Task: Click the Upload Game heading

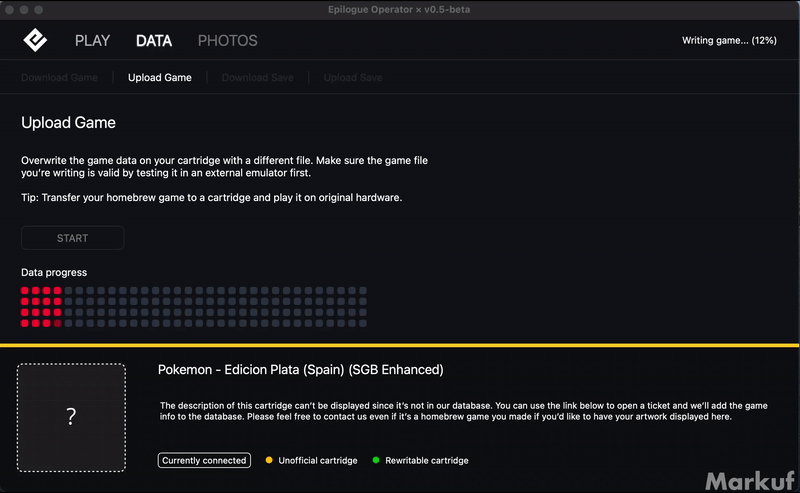Action: 68,122
